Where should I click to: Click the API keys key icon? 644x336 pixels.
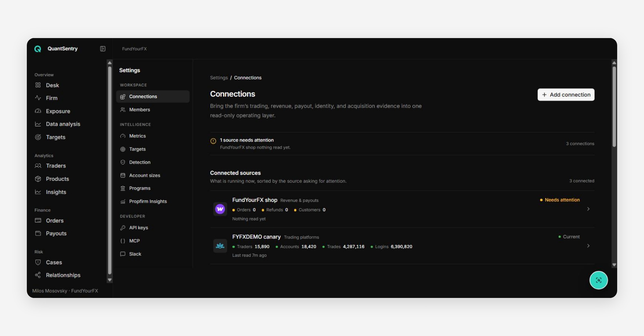[123, 228]
